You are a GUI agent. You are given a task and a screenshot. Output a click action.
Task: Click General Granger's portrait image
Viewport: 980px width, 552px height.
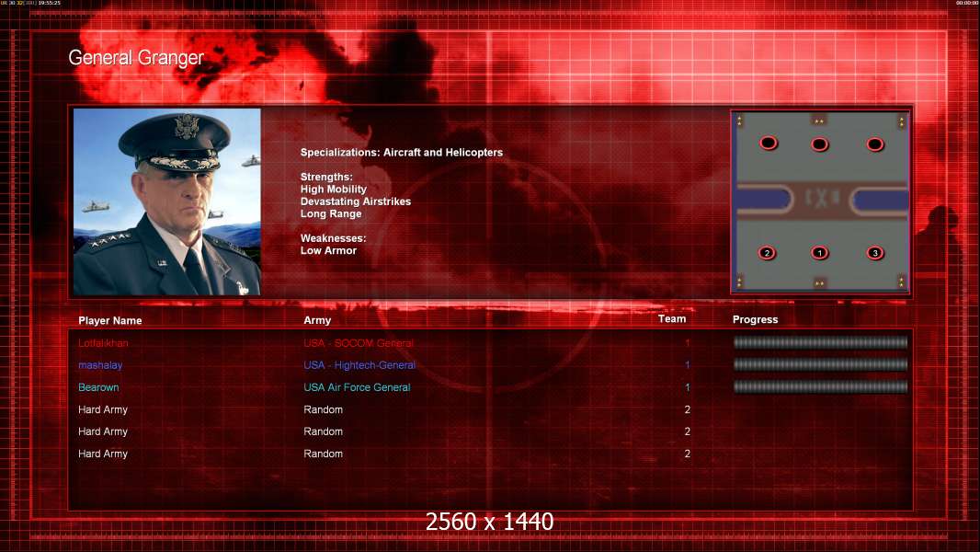point(167,201)
